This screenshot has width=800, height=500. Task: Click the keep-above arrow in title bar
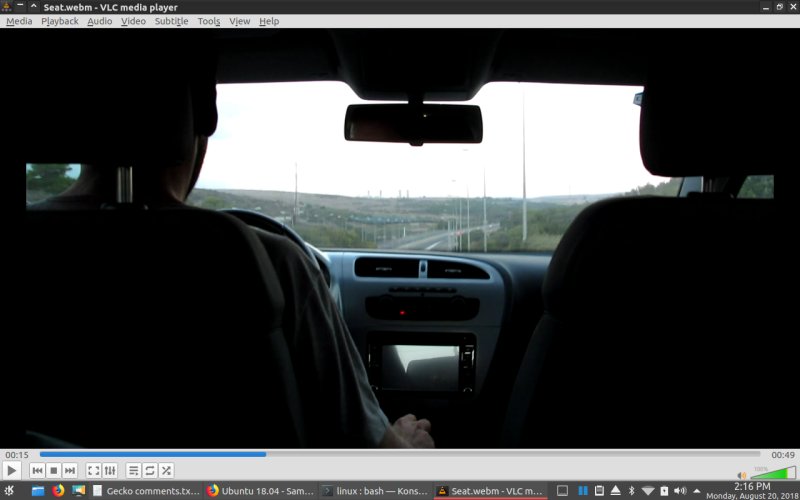(x=34, y=7)
